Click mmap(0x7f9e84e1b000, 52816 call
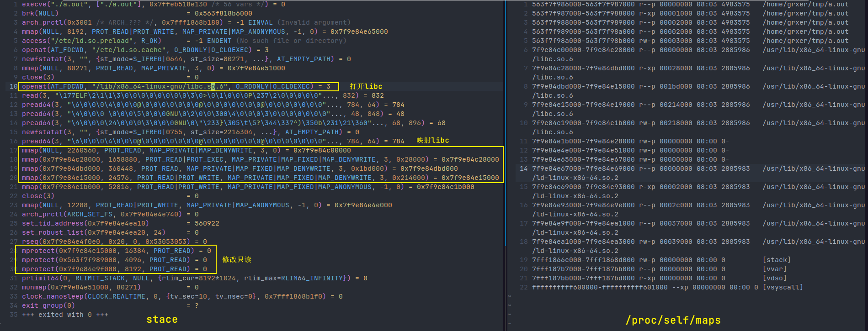Viewport: 868px width, 331px height. coord(248,187)
